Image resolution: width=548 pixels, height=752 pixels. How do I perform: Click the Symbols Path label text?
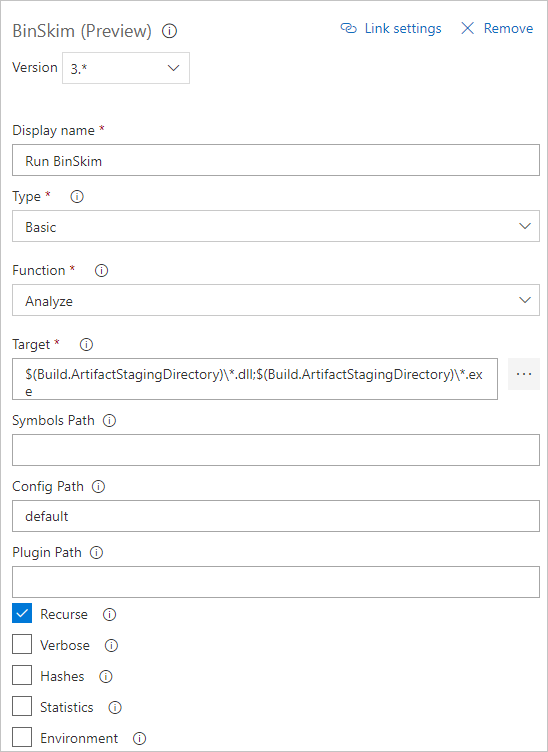[x=53, y=421]
